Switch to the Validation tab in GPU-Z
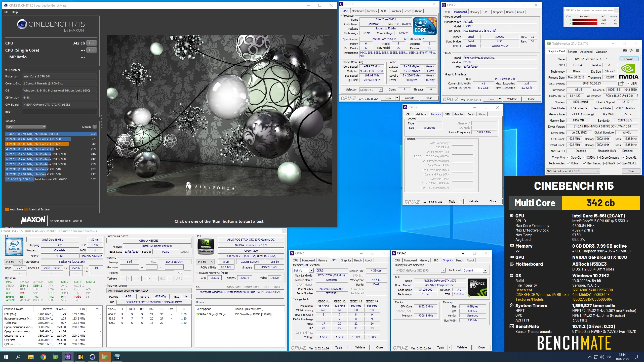 [x=601, y=52]
